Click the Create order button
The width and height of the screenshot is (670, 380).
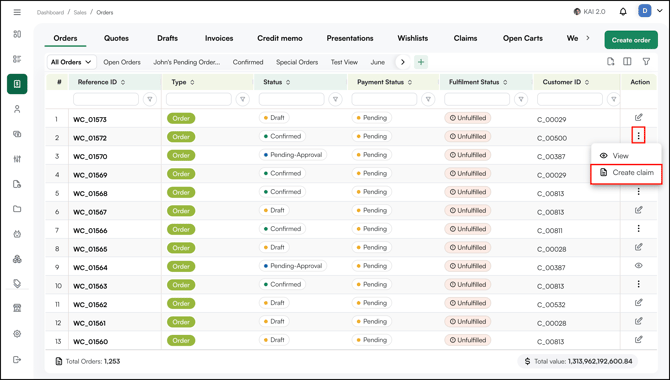tap(631, 40)
